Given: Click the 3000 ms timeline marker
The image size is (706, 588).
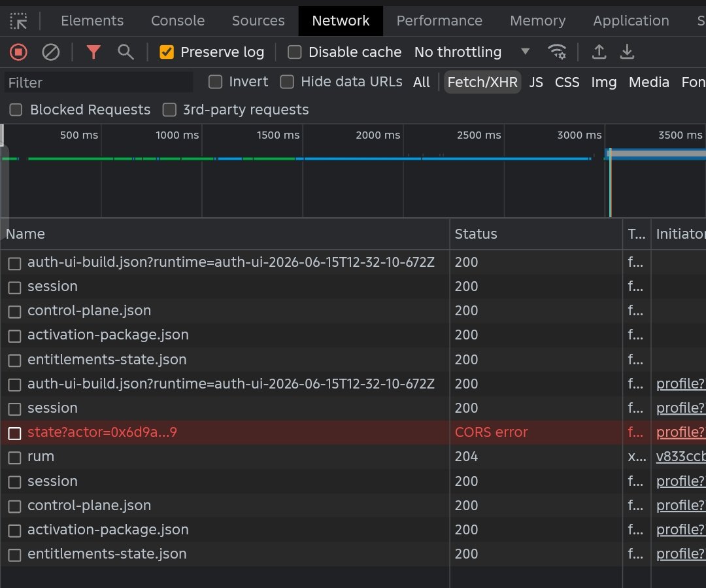Looking at the screenshot, I should pyautogui.click(x=579, y=135).
